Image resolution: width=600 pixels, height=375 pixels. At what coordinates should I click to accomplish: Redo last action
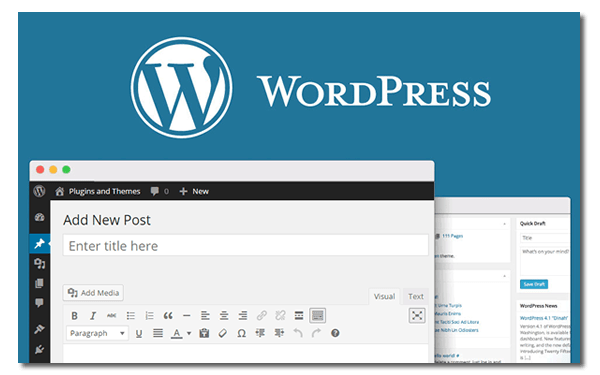316,333
